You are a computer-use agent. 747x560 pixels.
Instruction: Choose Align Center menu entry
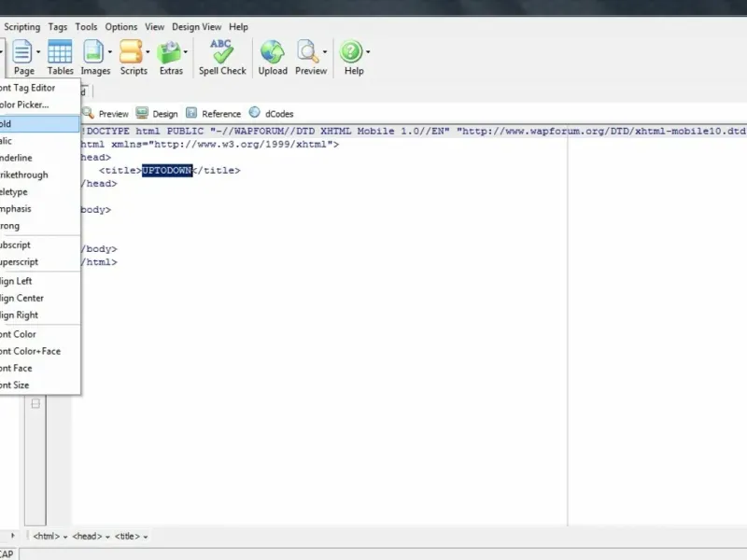(x=40, y=298)
